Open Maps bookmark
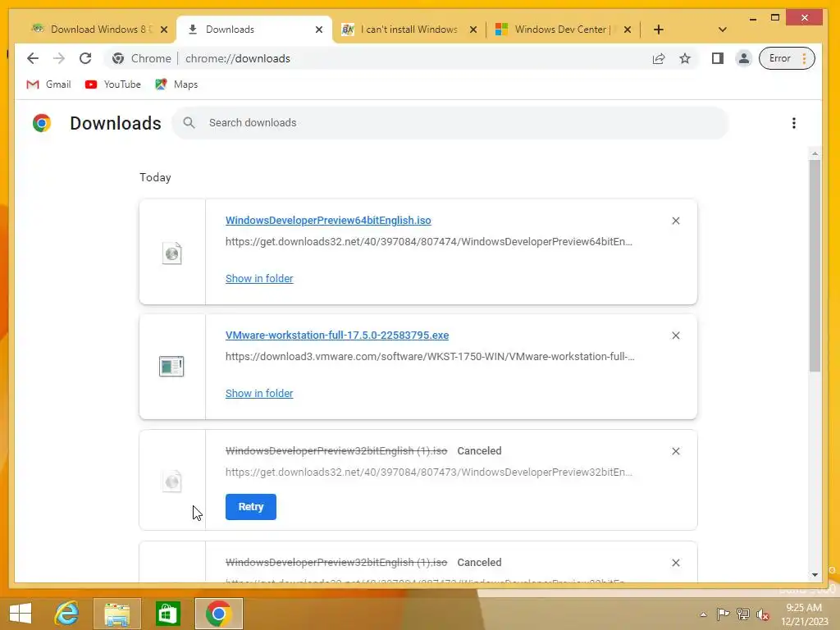840x630 pixels. [176, 84]
